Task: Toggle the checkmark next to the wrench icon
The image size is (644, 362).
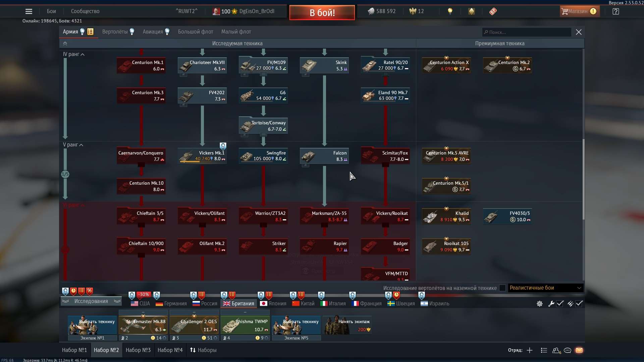Action: tap(560, 304)
